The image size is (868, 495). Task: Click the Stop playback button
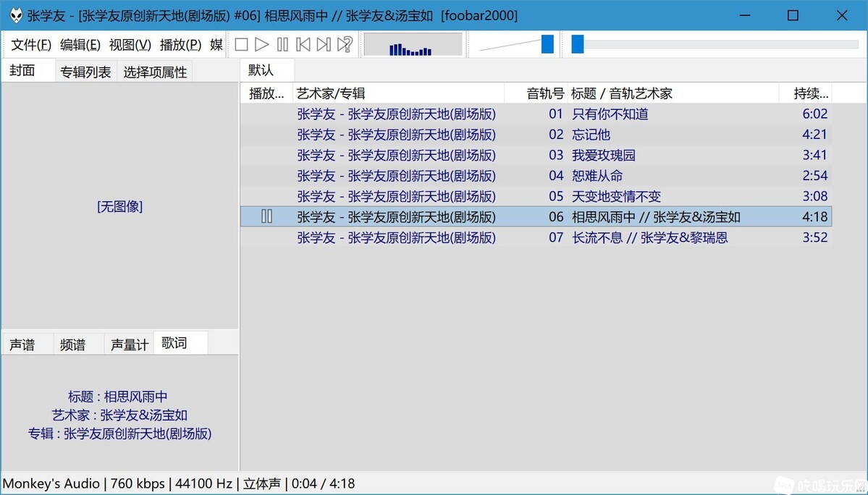coord(241,44)
